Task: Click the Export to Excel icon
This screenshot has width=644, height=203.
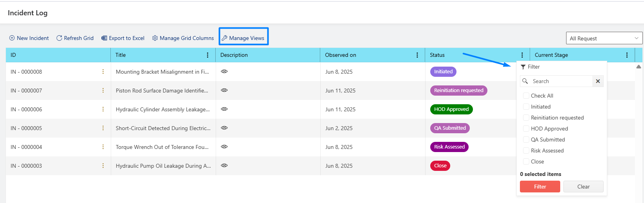Action: click(104, 38)
